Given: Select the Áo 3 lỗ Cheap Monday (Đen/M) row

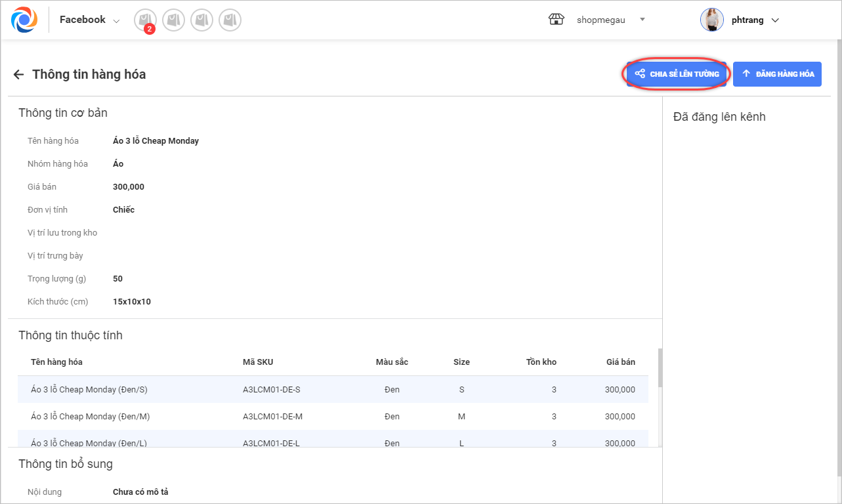Looking at the screenshot, I should click(x=89, y=416).
